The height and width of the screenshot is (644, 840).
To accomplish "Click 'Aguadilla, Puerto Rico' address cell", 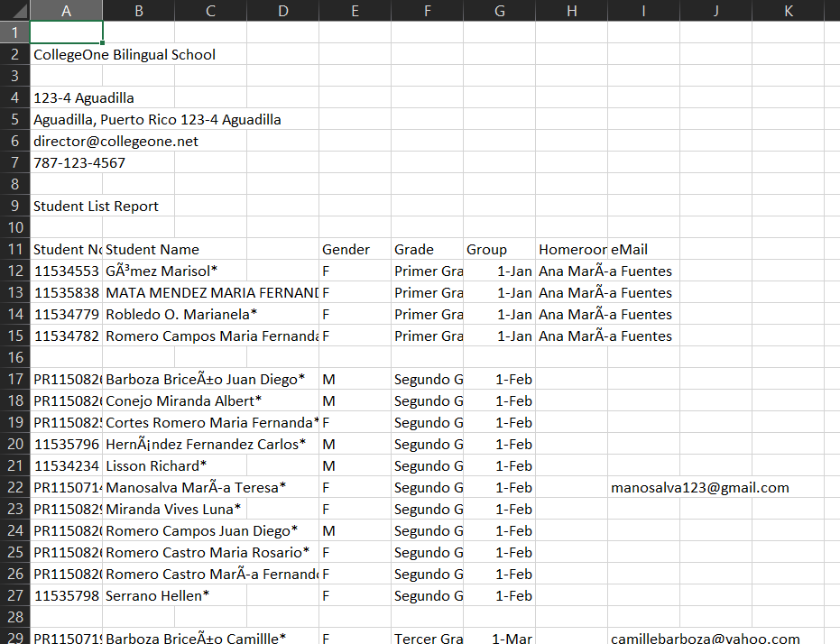I will pyautogui.click(x=157, y=119).
